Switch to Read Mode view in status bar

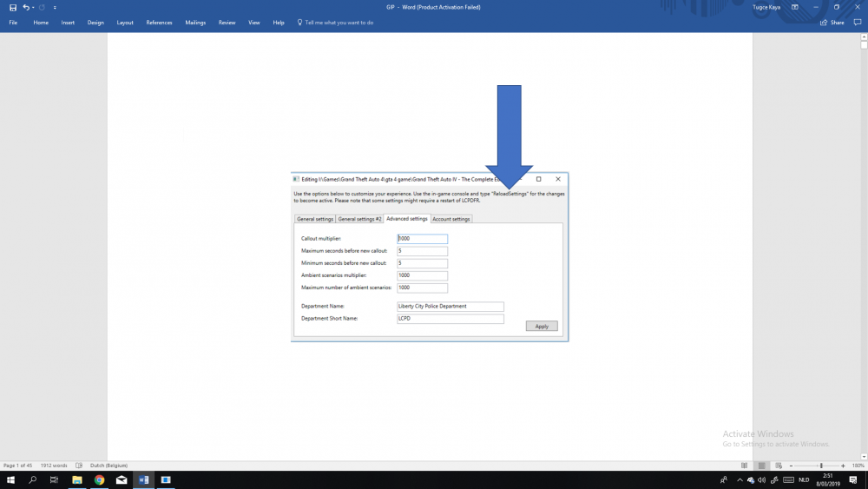pos(745,466)
